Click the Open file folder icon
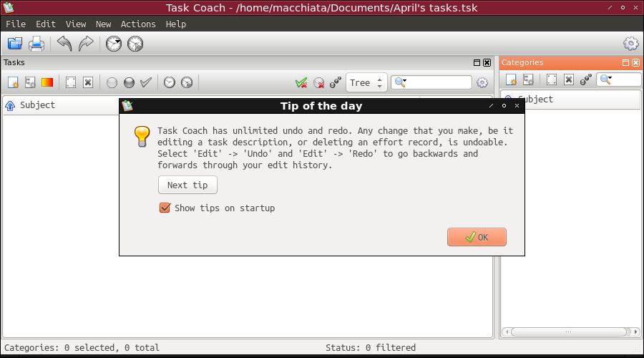Screen dimensions: 644x358 coord(15,44)
